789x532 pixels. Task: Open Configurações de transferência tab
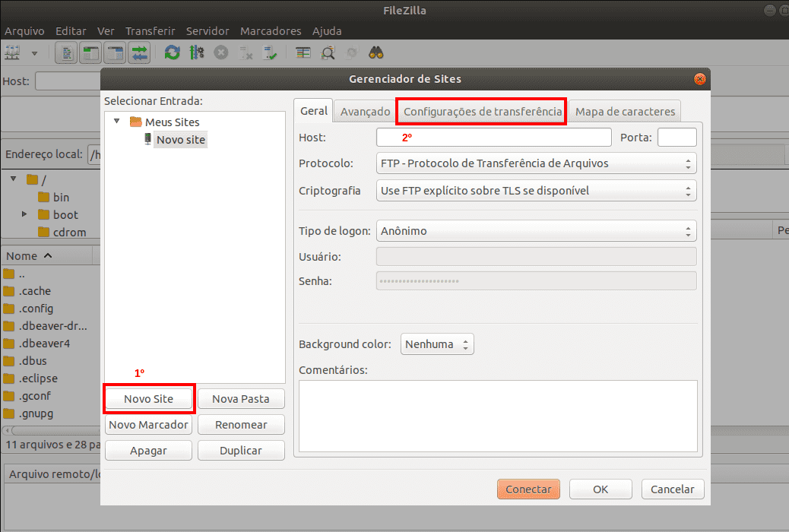482,111
